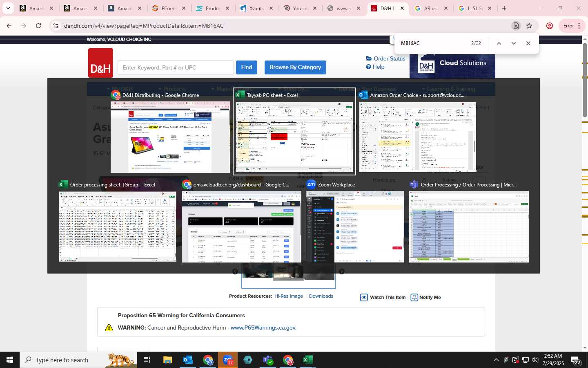Click Watch This Item
This screenshot has height=368, width=588.
[x=383, y=297]
